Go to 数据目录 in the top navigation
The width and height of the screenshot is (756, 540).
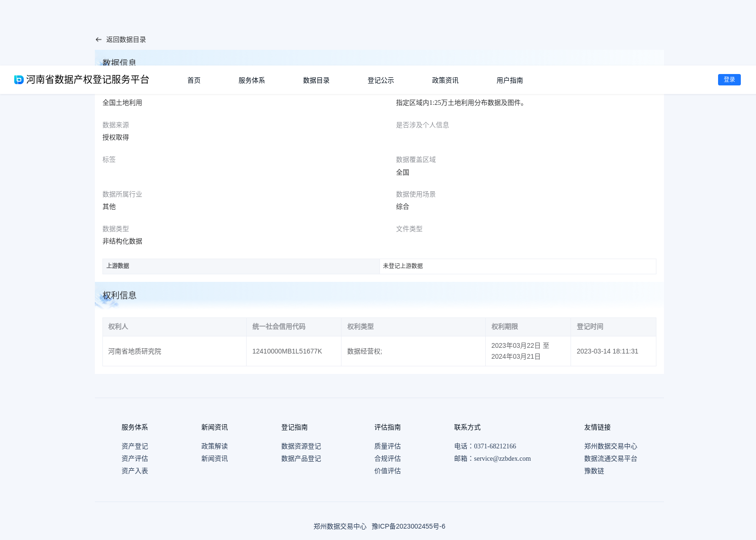coord(316,80)
